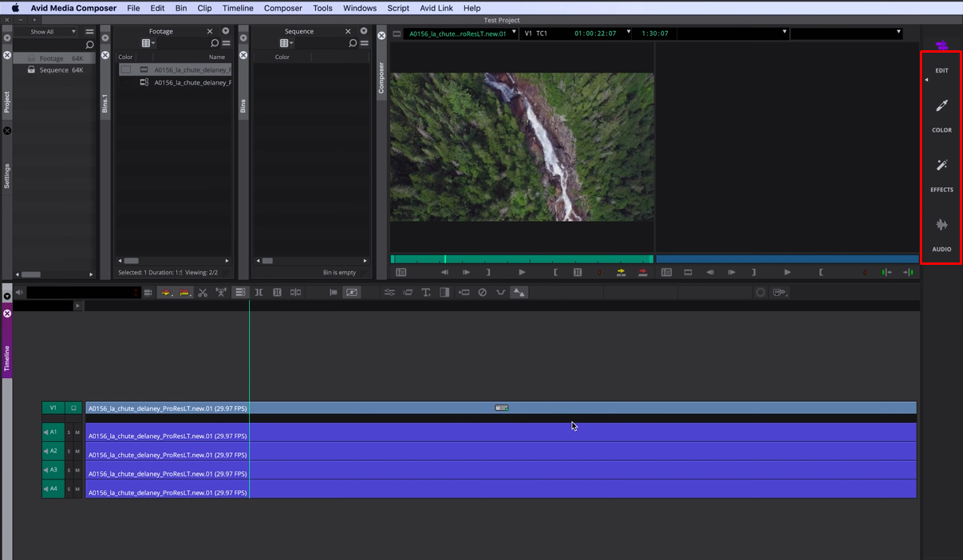This screenshot has width=963, height=560.
Task: Solo audio track A1
Action: click(69, 432)
